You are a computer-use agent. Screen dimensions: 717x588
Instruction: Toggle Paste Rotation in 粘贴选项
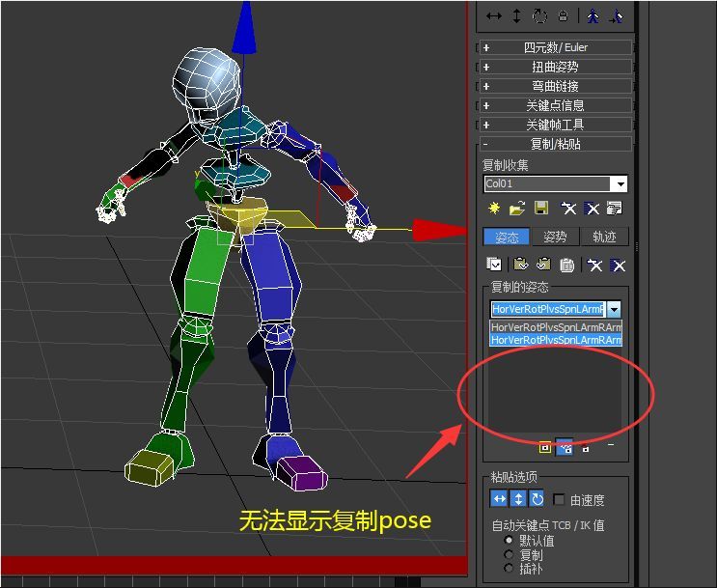coord(538,499)
